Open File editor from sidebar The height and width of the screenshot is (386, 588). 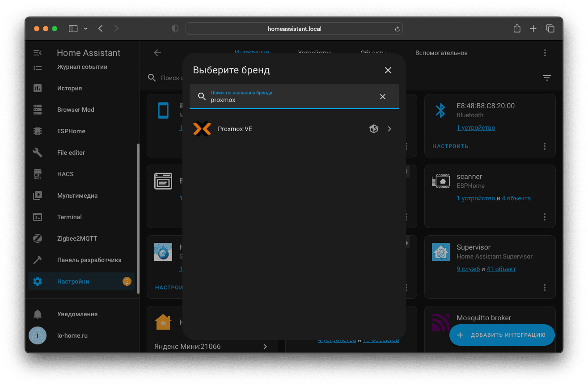click(71, 153)
